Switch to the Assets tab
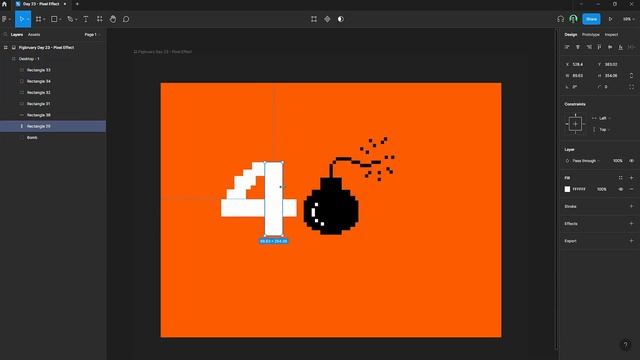 tap(34, 35)
